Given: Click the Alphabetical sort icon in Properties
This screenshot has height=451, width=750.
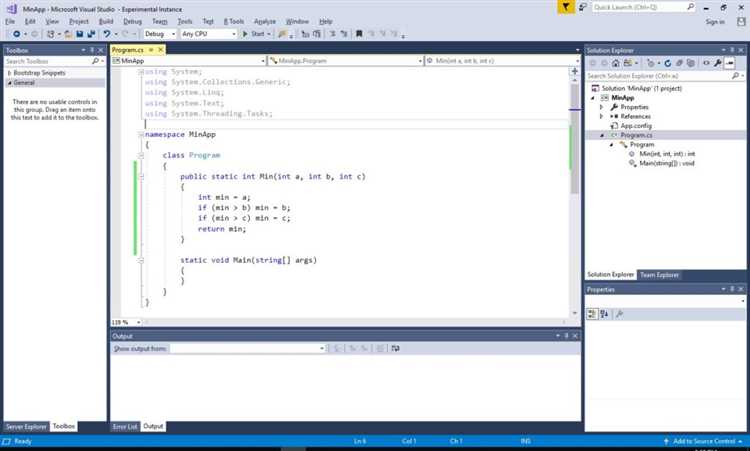Looking at the screenshot, I should coord(604,314).
